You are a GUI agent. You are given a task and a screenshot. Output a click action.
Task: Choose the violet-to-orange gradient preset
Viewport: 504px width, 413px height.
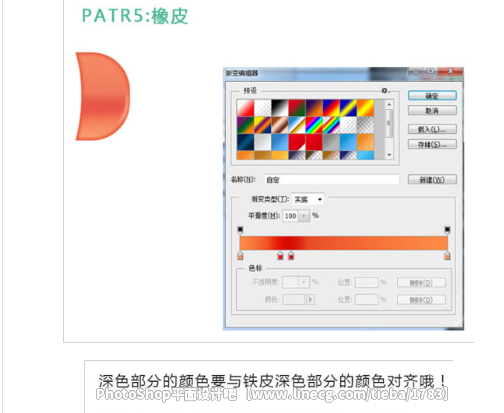pyautogui.click(x=314, y=108)
